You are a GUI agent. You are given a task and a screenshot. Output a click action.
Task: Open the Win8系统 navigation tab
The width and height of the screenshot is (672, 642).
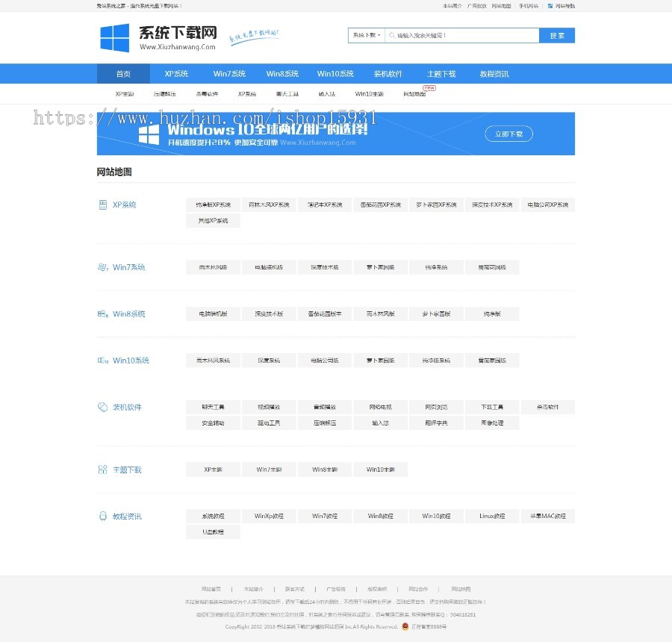(282, 74)
